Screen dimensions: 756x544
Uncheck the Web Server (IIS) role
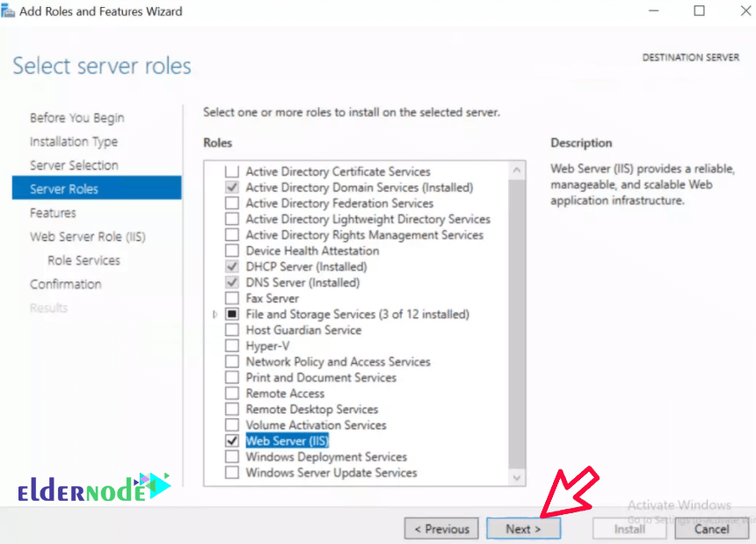[x=232, y=440]
